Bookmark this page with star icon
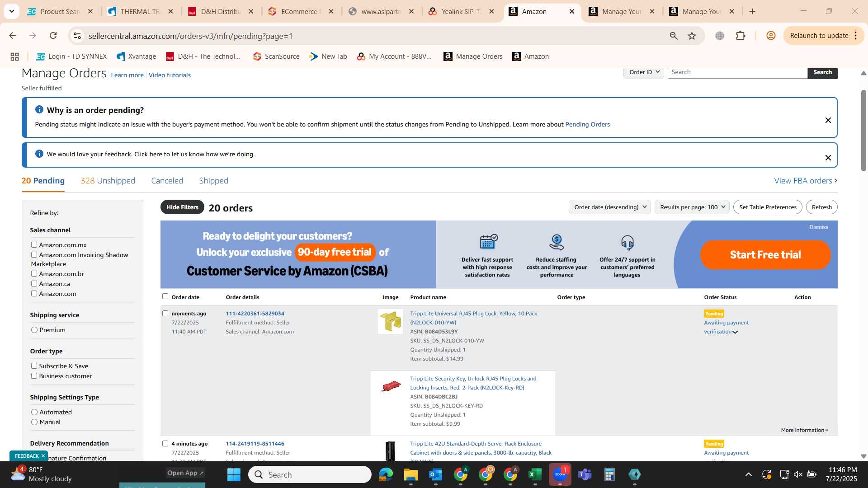 coord(692,36)
